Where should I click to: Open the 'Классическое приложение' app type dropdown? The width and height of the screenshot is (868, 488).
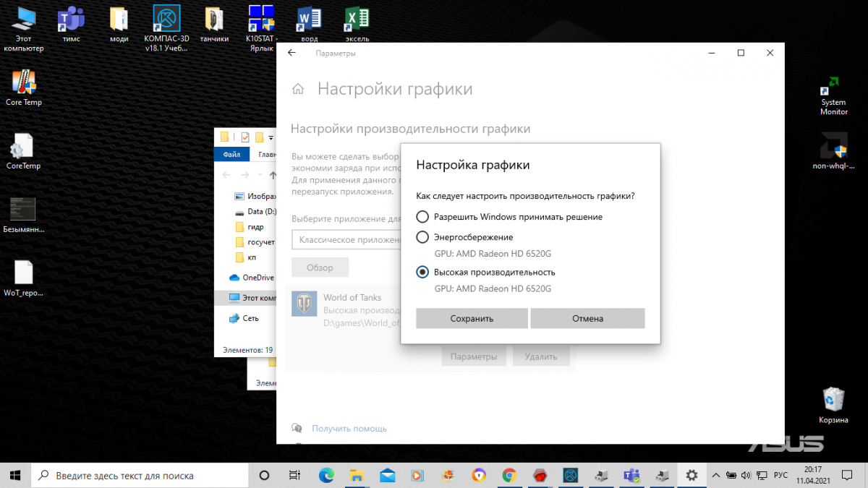346,240
